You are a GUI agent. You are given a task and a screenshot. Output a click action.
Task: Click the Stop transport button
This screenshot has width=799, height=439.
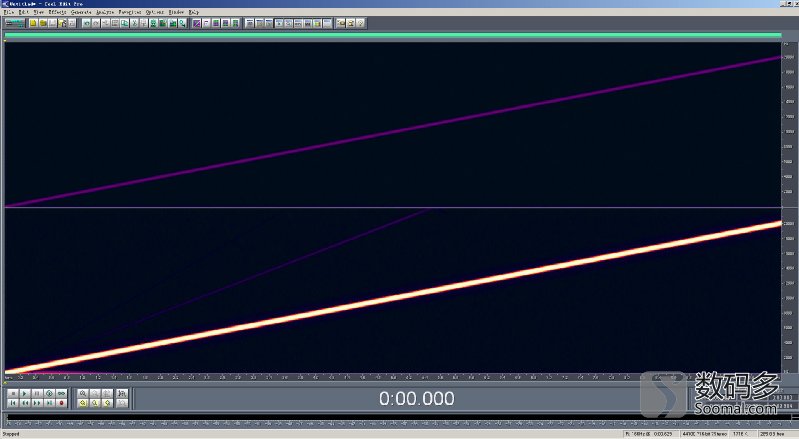14,394
